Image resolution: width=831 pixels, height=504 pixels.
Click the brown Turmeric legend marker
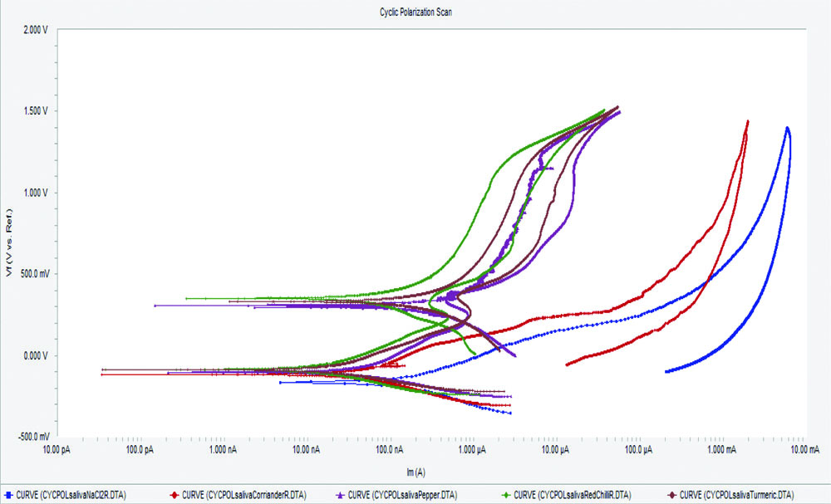click(x=673, y=496)
